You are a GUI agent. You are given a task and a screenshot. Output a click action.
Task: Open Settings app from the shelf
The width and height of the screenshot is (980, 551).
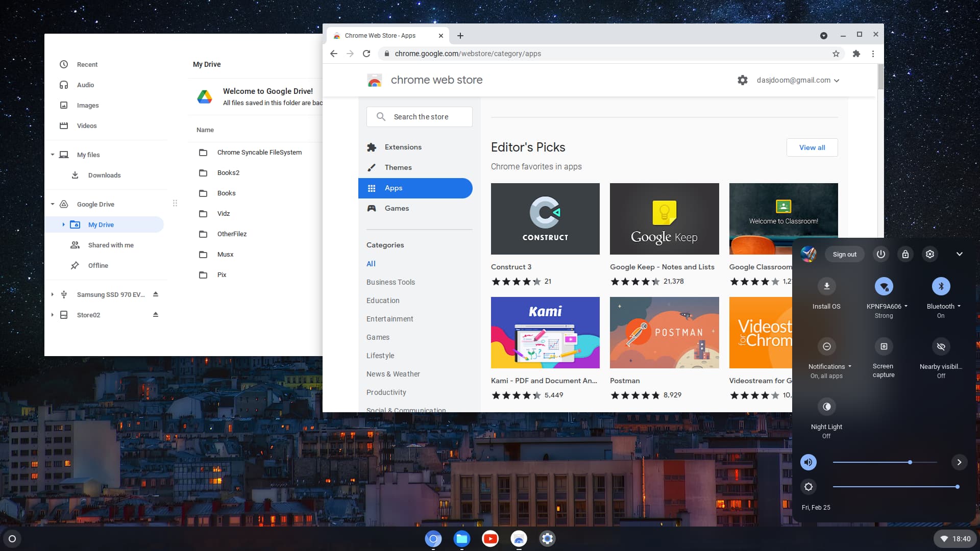pos(548,539)
